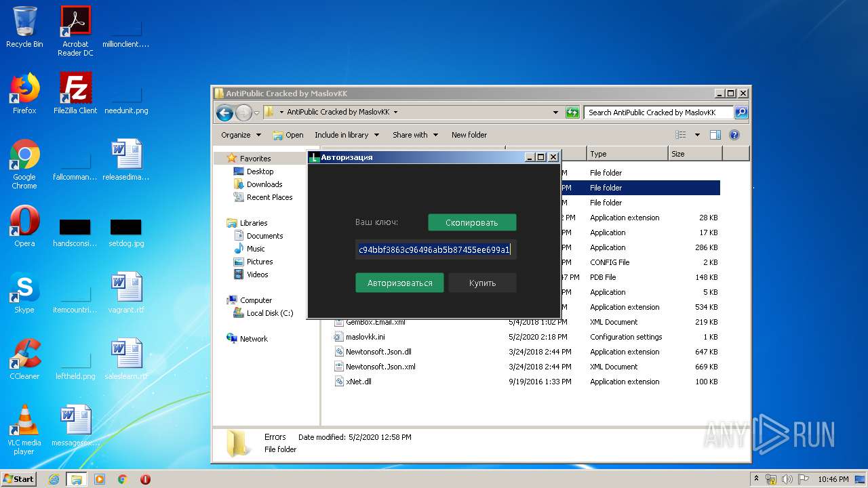
Task: Launch Firefox desktop shortcut
Action: pyautogui.click(x=24, y=94)
